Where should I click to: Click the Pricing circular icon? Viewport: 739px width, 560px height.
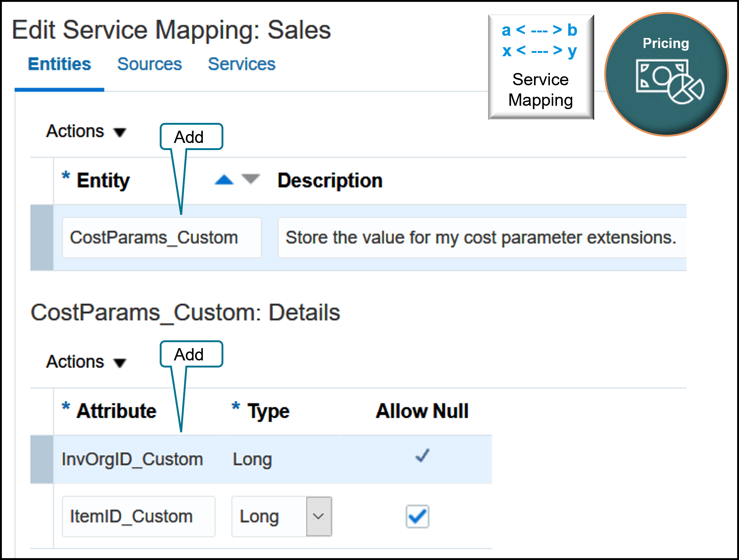(666, 74)
